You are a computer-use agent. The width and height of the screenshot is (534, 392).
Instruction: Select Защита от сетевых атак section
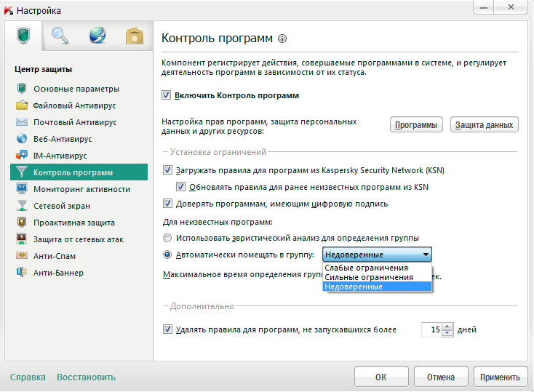coord(79,239)
